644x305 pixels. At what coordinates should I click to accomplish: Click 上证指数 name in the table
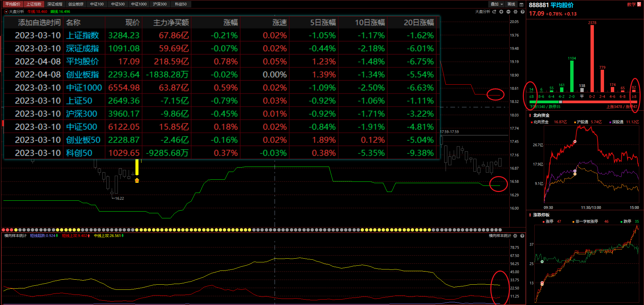click(82, 35)
